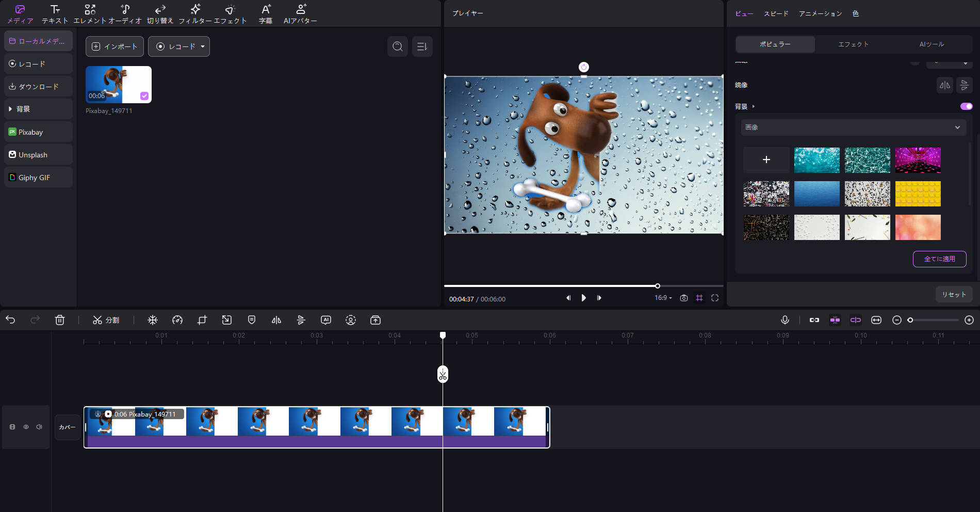Open the 切り替え (Transitions) tab
This screenshot has height=512, width=980.
160,14
